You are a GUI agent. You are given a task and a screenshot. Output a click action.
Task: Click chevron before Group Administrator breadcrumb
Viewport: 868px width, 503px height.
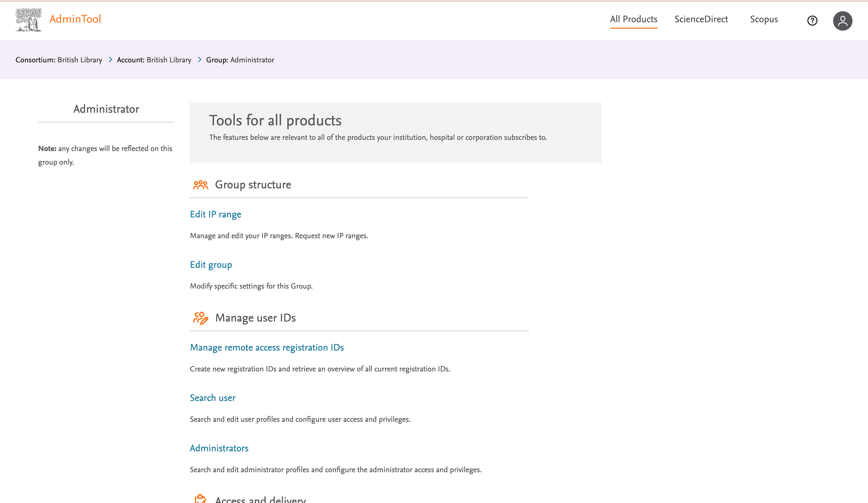199,60
